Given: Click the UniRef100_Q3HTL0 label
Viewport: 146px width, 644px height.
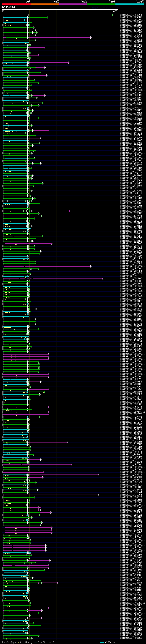Looking at the screenshot, I should click(131, 55).
